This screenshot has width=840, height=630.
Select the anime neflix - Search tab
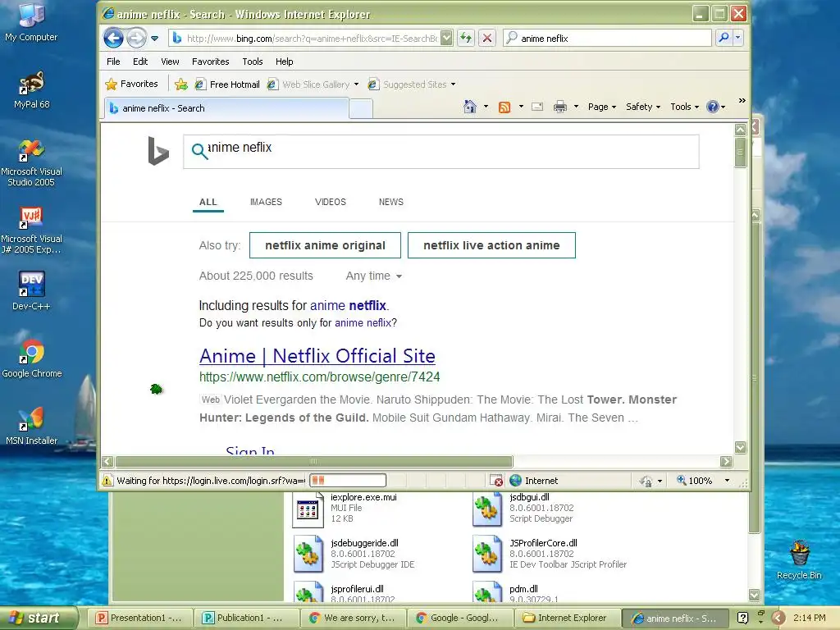(226, 108)
